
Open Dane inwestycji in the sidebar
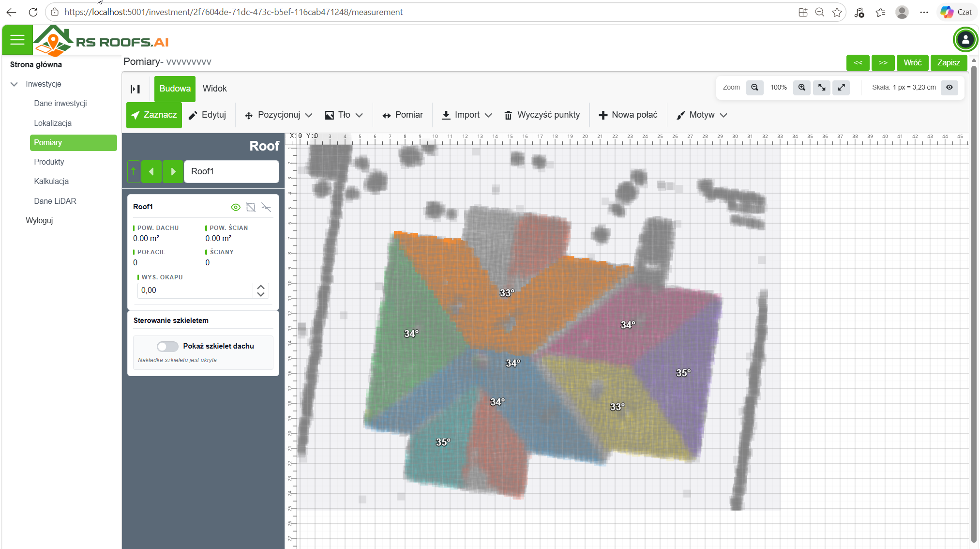[x=60, y=104]
